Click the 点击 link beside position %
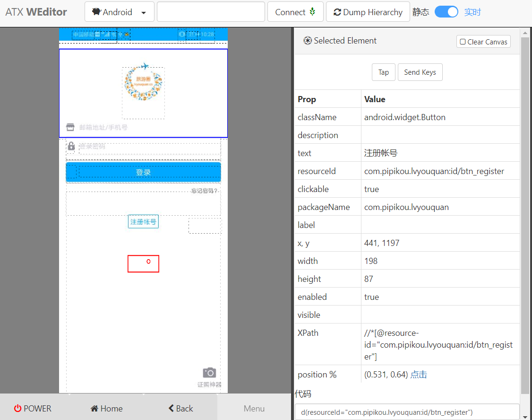Viewport: 532px width, 420px height. pyautogui.click(x=418, y=374)
